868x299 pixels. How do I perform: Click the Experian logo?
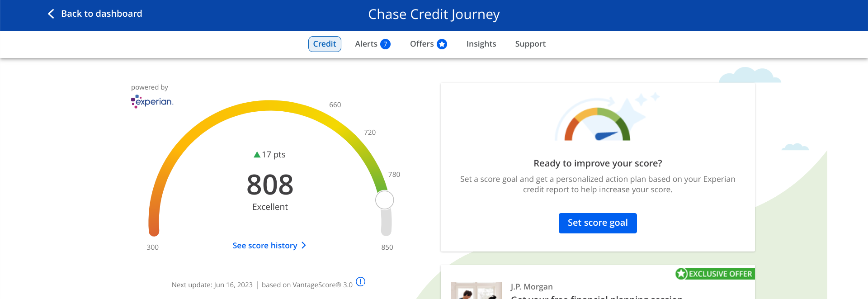[x=152, y=101]
